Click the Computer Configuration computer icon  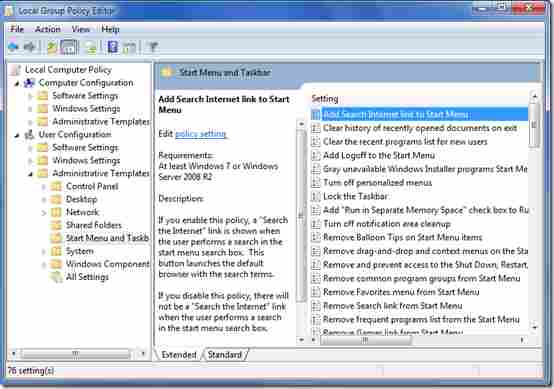coord(29,83)
